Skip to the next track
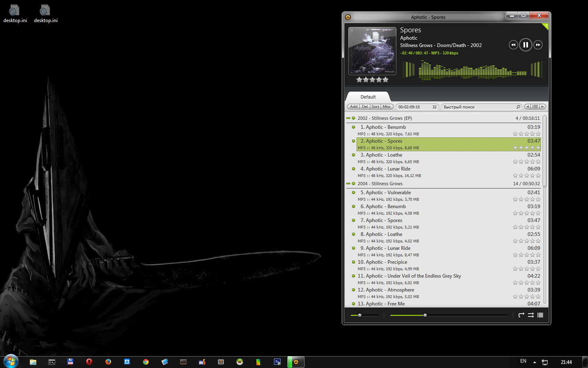 point(538,45)
